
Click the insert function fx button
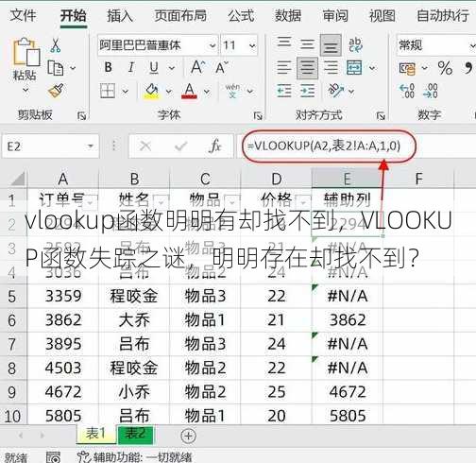pyautogui.click(x=215, y=146)
